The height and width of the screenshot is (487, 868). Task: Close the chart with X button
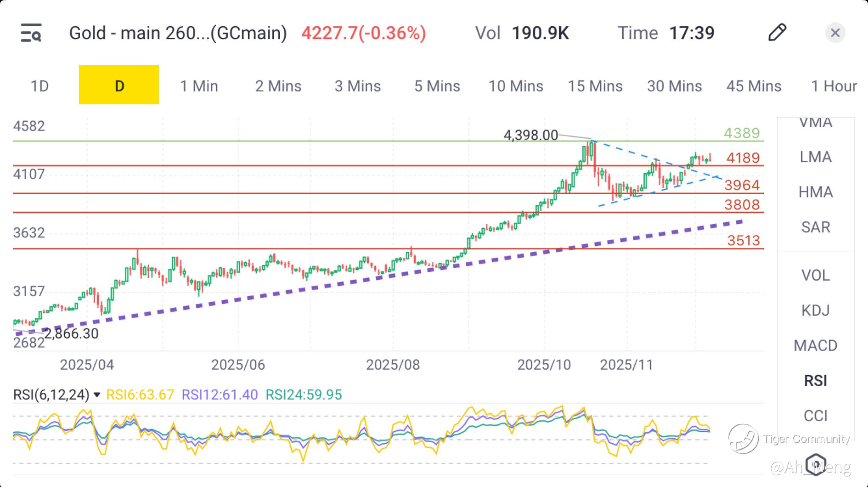click(x=835, y=33)
